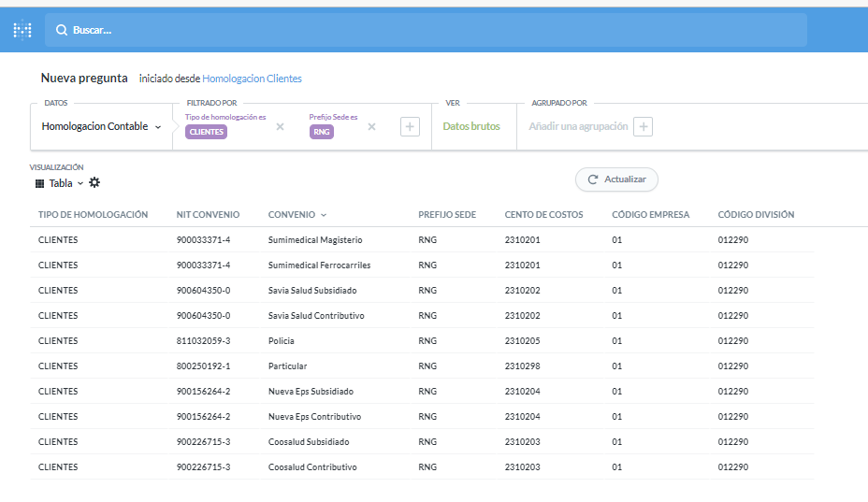Click the CÓDIGO EMPRESA column header

(x=650, y=215)
